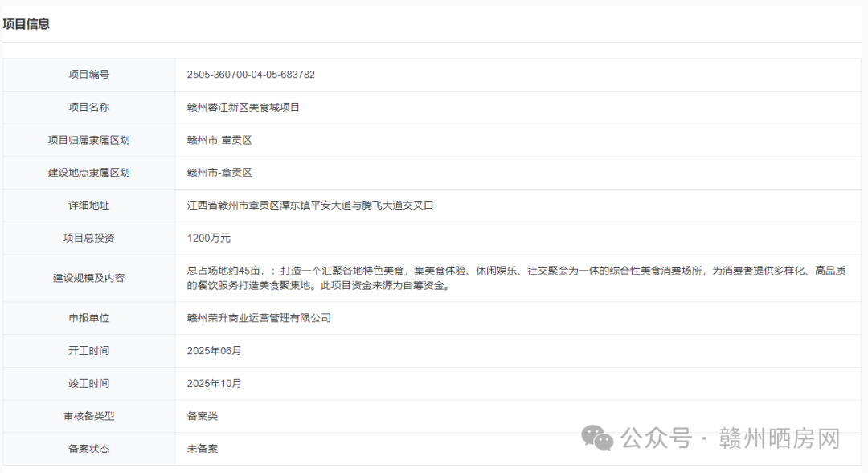
Task: Click the 开工时间 label cell
Action: [88, 351]
